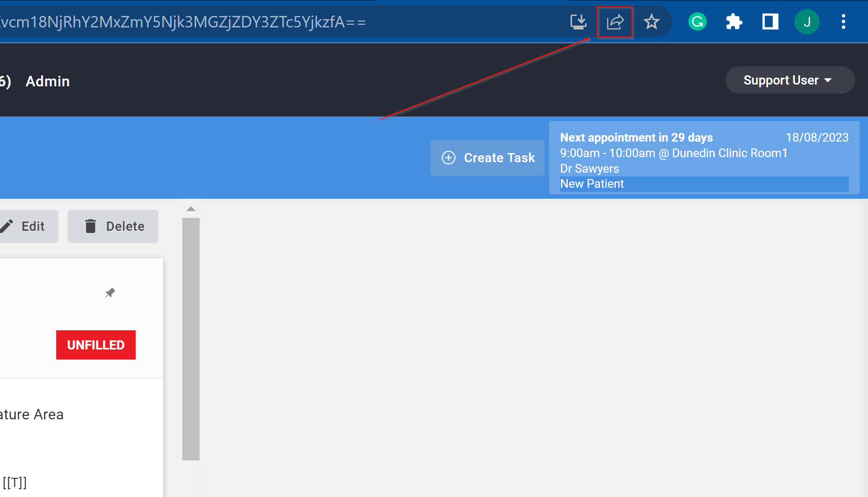The width and height of the screenshot is (868, 497).
Task: Open the Chrome three-dot menu
Action: point(843,21)
